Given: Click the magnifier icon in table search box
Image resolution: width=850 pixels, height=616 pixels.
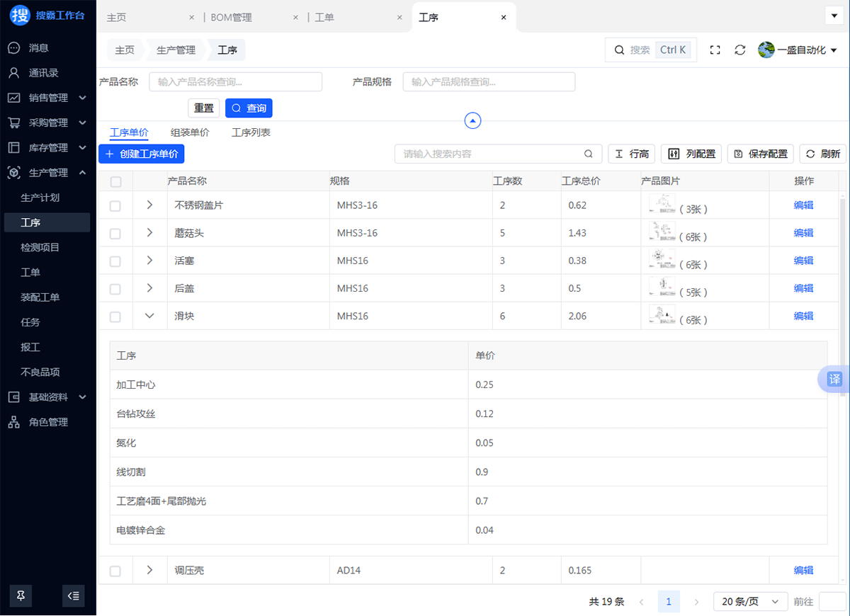Looking at the screenshot, I should (x=588, y=154).
